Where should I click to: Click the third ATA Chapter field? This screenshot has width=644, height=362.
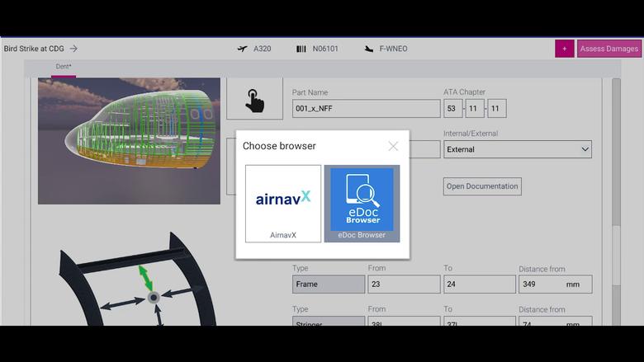pos(497,109)
